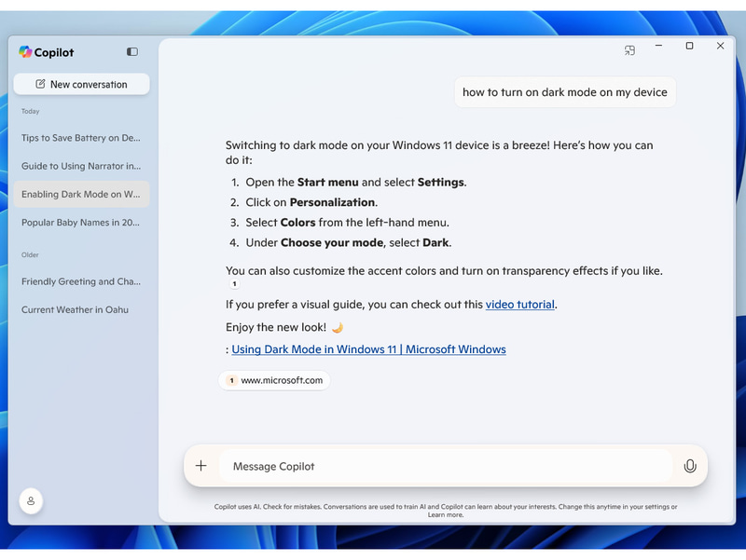746x560 pixels.
Task: Click the Copilot logo icon
Action: 25,52
